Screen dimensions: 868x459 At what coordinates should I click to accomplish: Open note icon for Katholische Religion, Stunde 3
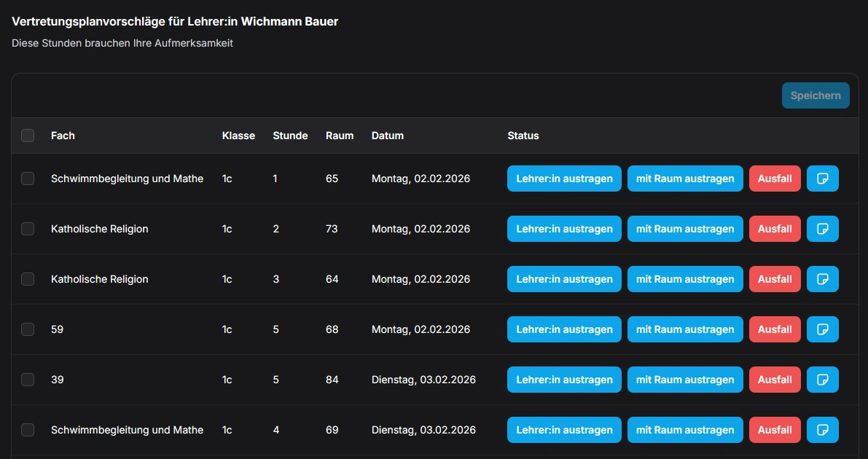pyautogui.click(x=822, y=279)
